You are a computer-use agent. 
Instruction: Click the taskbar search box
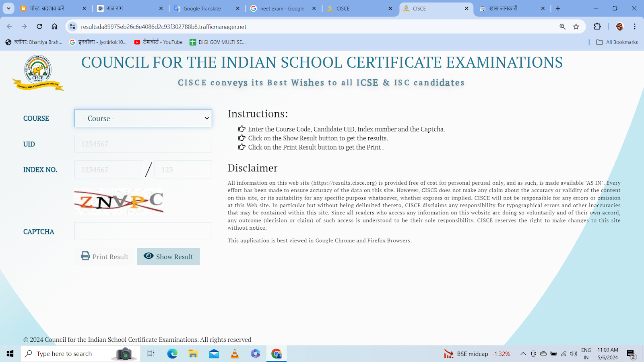click(80, 354)
